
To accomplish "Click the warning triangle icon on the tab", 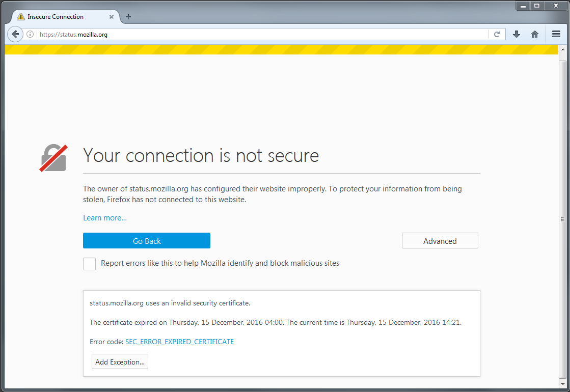I will coord(21,17).
